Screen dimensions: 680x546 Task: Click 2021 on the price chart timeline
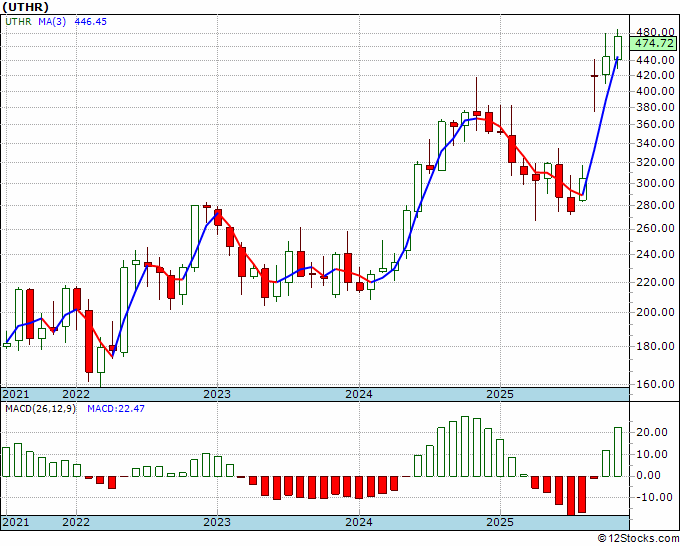[15, 394]
